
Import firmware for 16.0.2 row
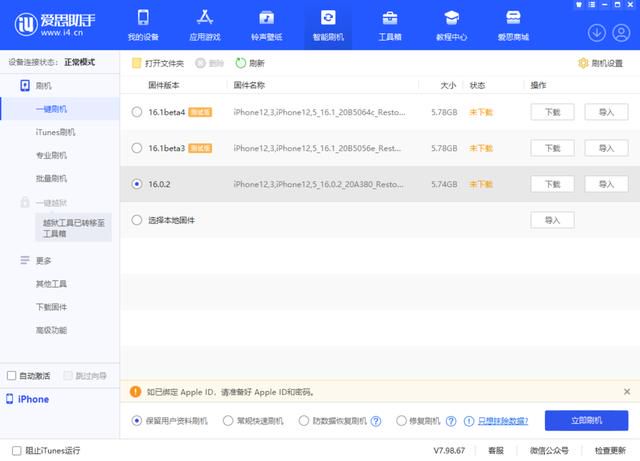coord(606,184)
